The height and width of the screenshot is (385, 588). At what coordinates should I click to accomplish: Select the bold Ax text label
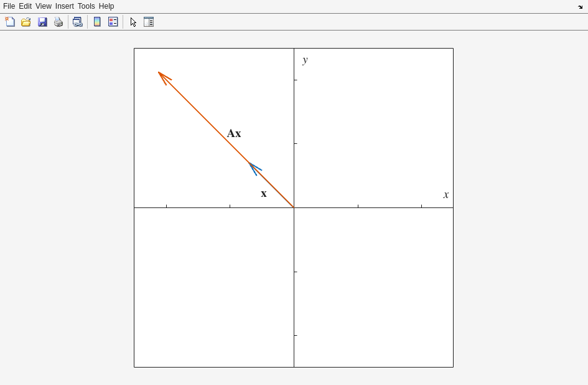pyautogui.click(x=234, y=133)
